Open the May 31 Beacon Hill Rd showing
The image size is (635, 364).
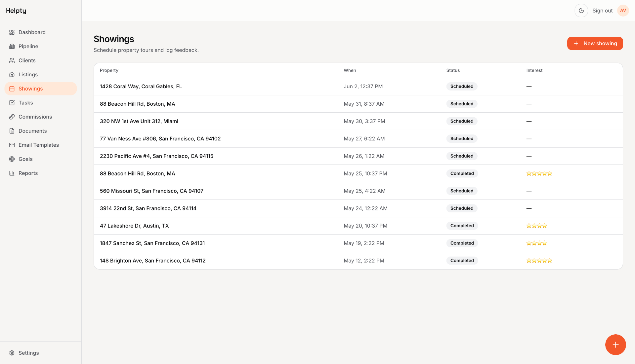click(358, 104)
